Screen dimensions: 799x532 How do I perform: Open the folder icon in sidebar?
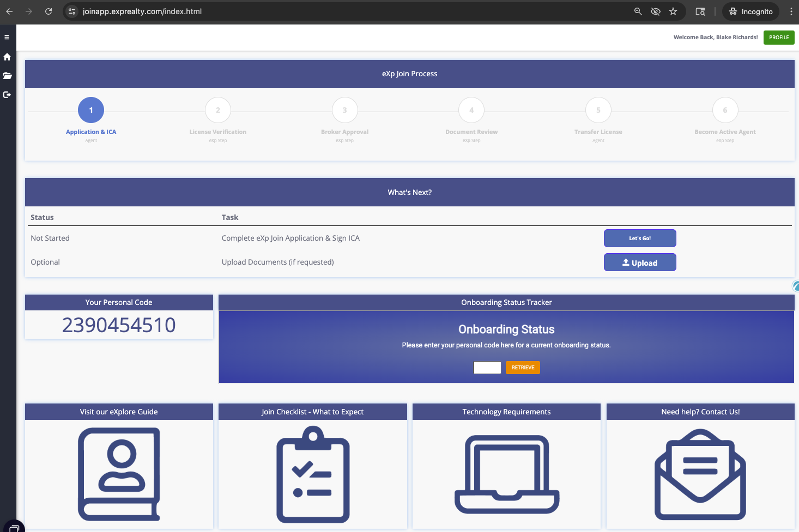coord(7,76)
